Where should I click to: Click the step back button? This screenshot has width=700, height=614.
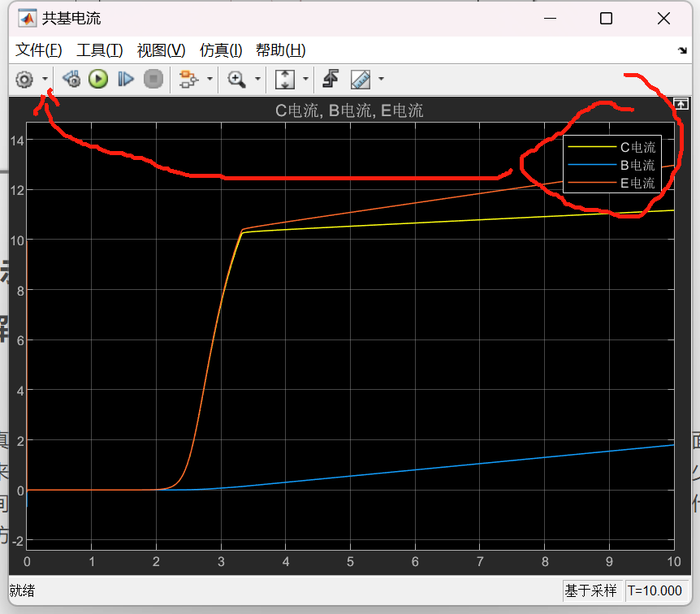pyautogui.click(x=71, y=79)
